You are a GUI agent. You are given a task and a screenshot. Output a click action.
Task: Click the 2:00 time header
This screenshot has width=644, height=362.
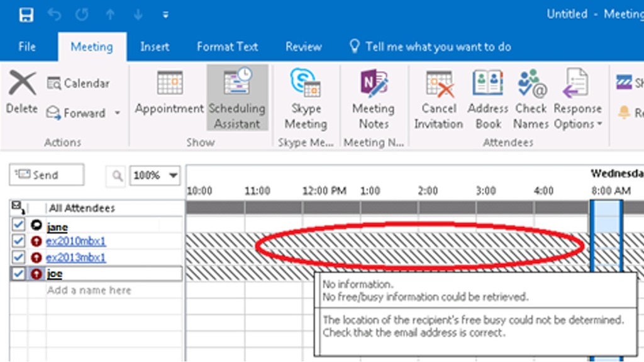[428, 191]
